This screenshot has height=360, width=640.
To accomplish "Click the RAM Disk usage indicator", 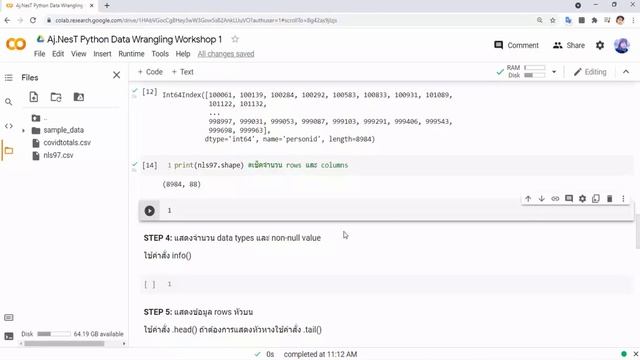I will 526,72.
